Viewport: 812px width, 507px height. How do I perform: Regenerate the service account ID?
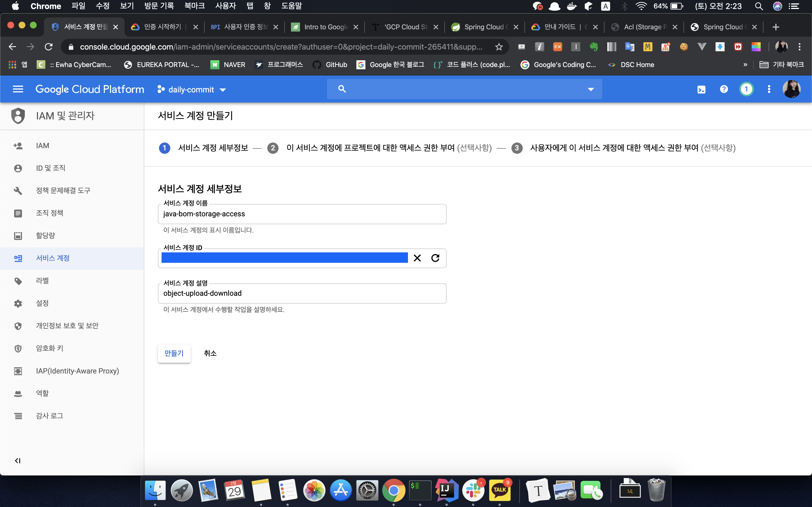(x=435, y=258)
